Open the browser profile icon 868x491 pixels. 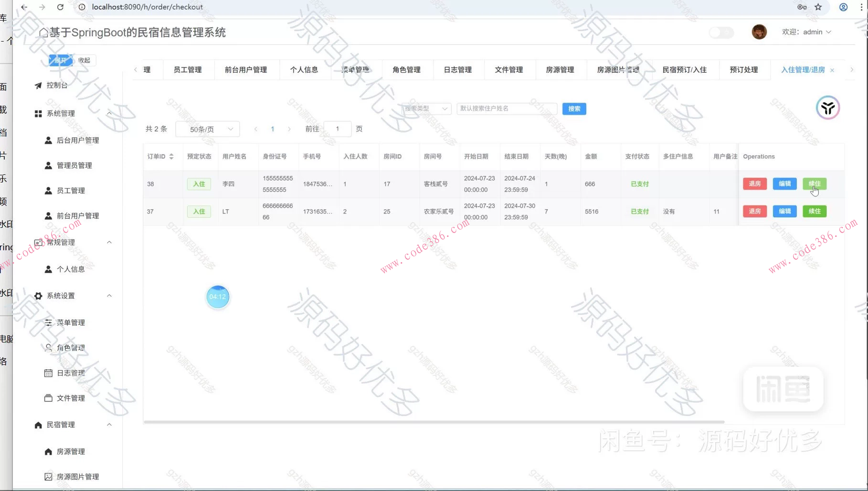[x=844, y=7]
